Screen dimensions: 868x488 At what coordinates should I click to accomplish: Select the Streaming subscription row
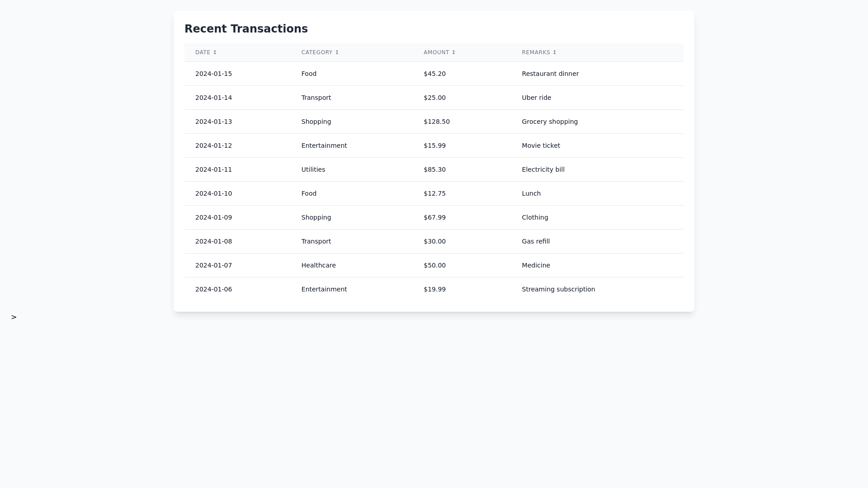tap(558, 289)
